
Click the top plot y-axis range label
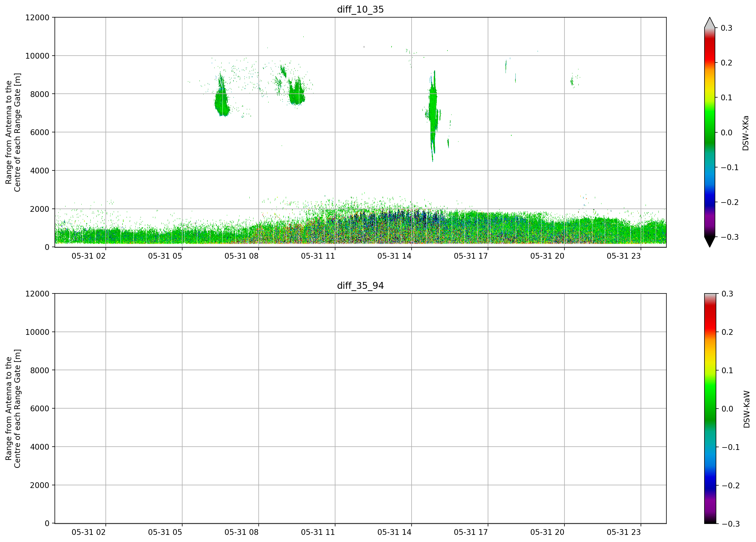pos(13,132)
